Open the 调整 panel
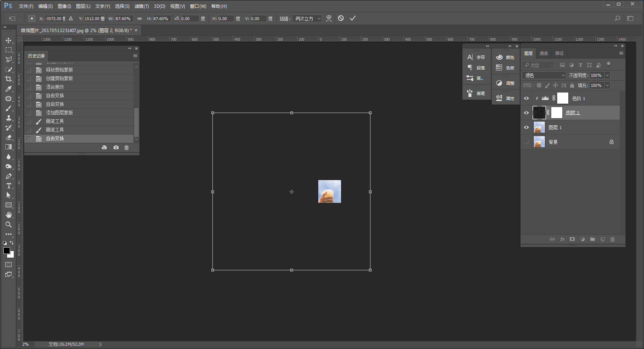Image resolution: width=644 pixels, height=349 pixels. coord(505,83)
